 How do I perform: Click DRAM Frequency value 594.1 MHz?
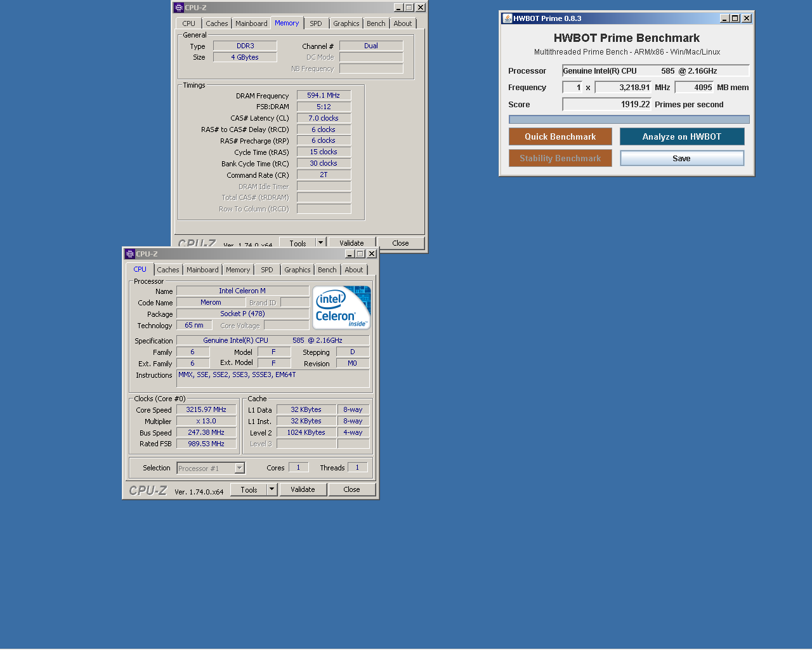tap(324, 96)
